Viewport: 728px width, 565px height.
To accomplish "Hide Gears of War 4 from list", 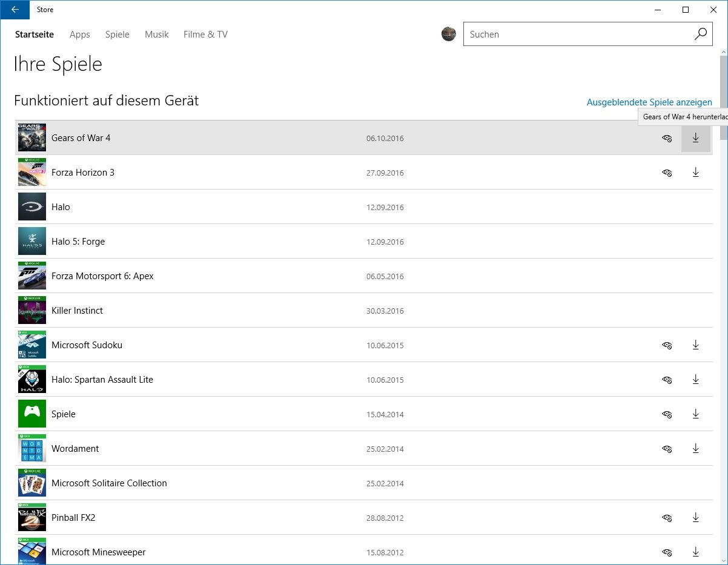I will (x=667, y=138).
